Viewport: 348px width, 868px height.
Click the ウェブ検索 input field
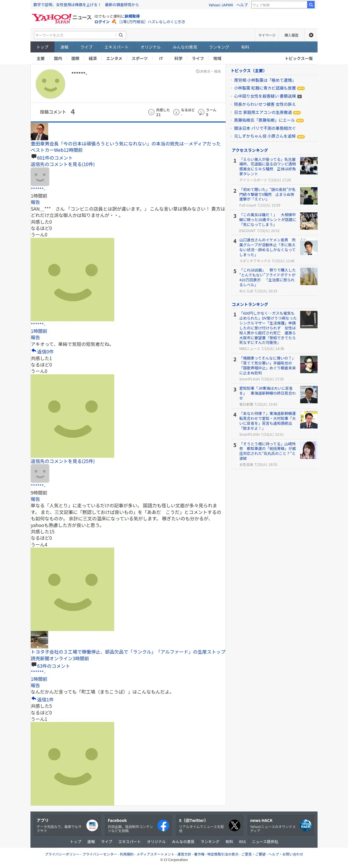click(x=279, y=5)
